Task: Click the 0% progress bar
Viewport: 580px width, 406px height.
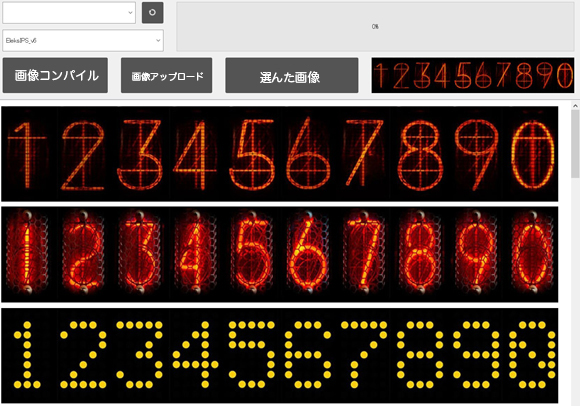Action: (375, 27)
